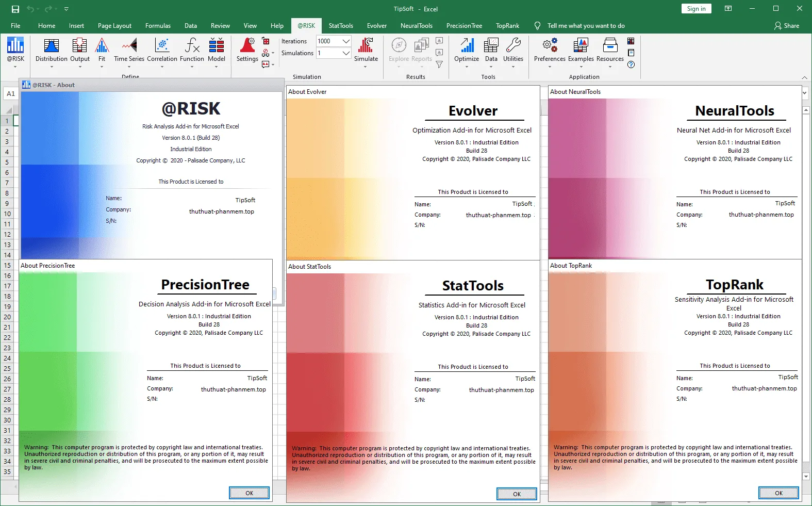This screenshot has height=506, width=812.
Task: Switch to the NeuralTools tab
Action: [x=417, y=26]
